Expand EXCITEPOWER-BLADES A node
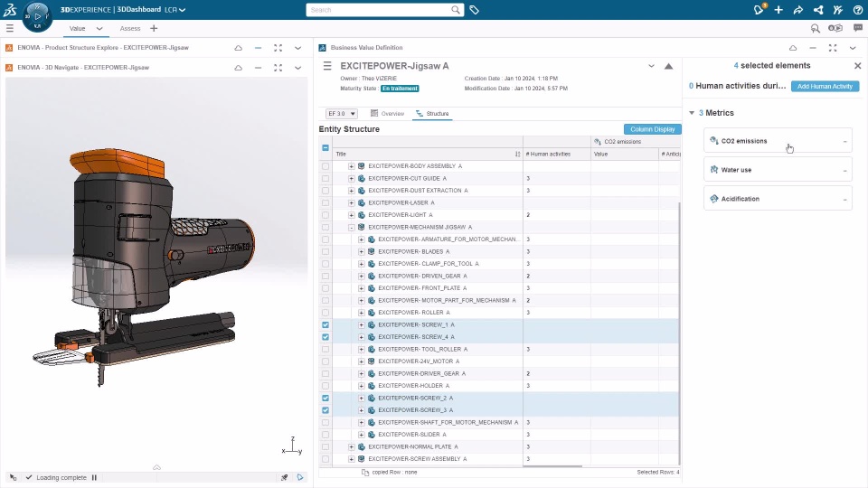Viewport: 868px width, 488px height. pyautogui.click(x=361, y=251)
